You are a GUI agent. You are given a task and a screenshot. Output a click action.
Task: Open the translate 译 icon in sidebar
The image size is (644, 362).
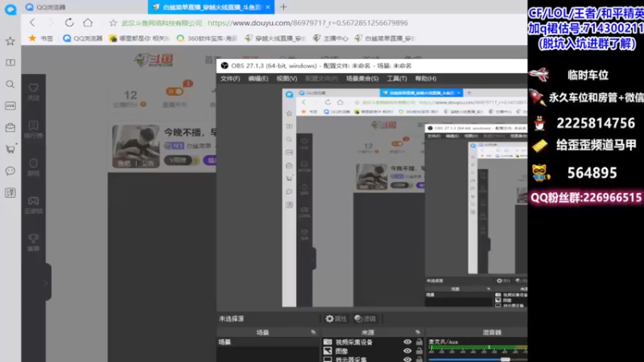pos(10,192)
